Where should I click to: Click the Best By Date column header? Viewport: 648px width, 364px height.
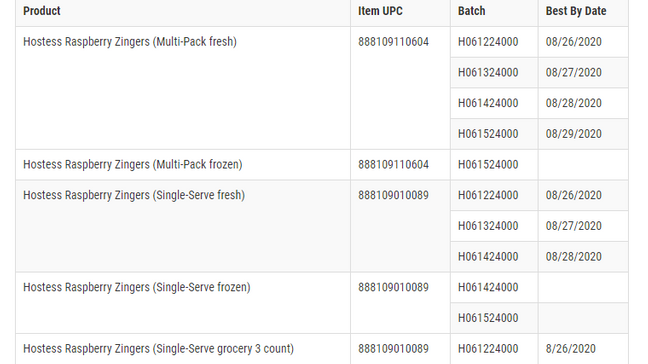[x=576, y=11]
